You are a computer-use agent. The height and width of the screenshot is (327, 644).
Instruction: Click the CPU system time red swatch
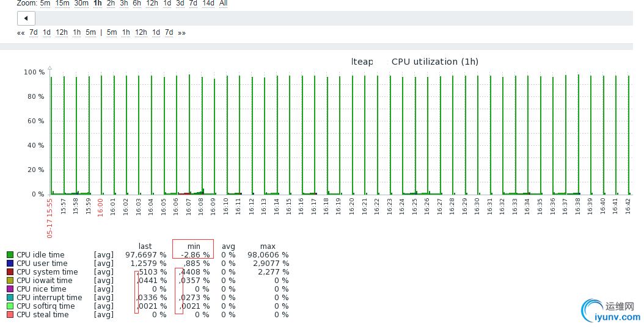click(x=10, y=272)
